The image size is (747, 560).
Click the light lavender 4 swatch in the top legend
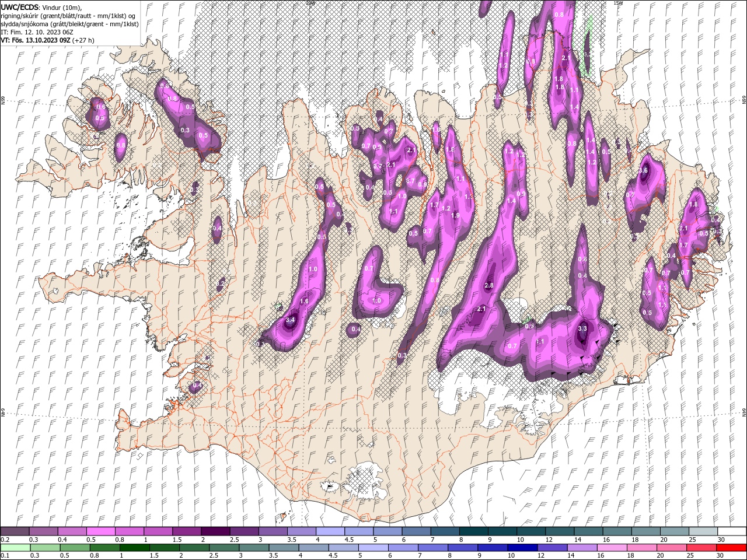click(x=330, y=531)
